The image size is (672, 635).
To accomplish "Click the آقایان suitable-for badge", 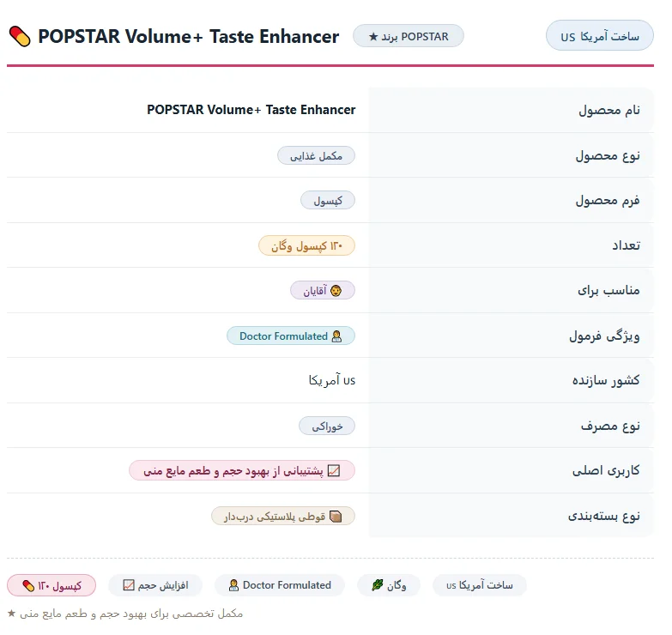I will (323, 291).
